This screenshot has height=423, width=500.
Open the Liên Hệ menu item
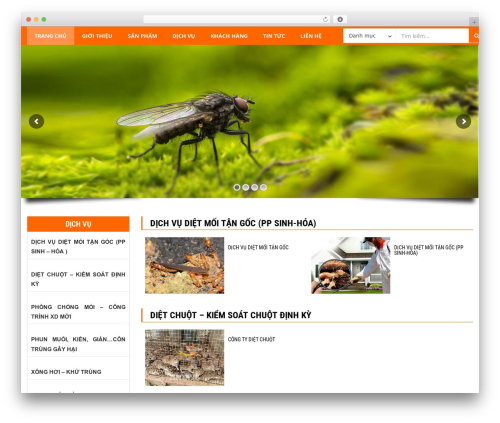click(x=311, y=36)
